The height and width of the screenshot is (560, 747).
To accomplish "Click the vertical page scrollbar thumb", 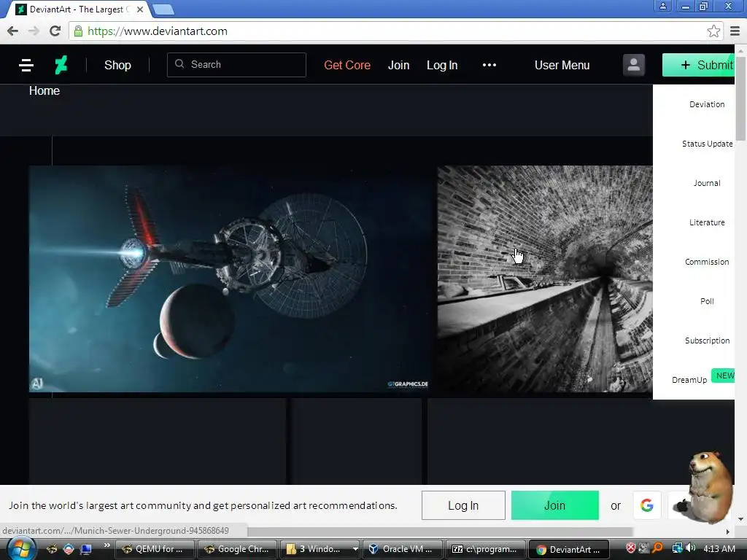I will click(x=740, y=98).
